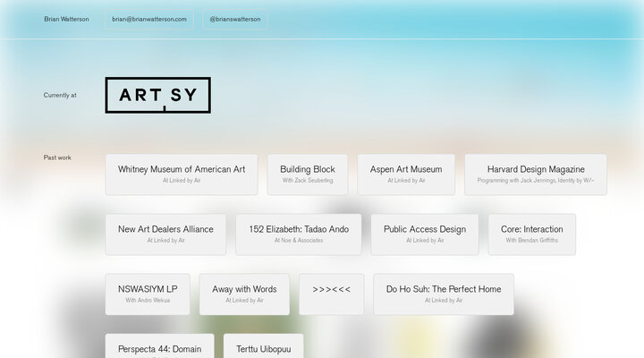
Task: Click the Currently at label
Action: click(x=60, y=95)
